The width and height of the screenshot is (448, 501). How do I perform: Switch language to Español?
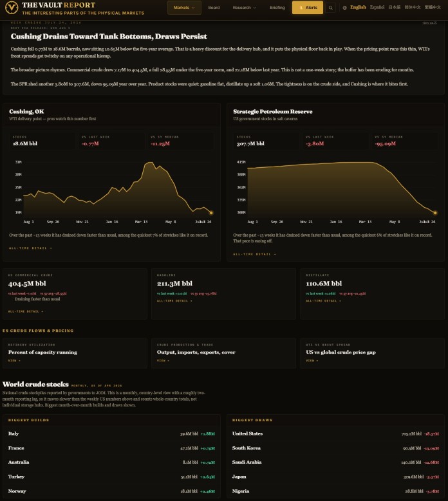(377, 7)
